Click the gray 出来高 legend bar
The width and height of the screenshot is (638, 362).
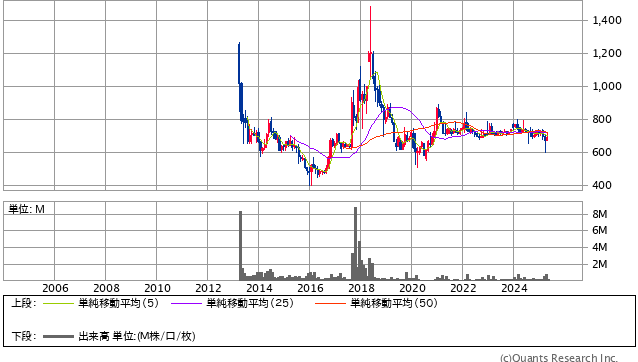pos(58,336)
